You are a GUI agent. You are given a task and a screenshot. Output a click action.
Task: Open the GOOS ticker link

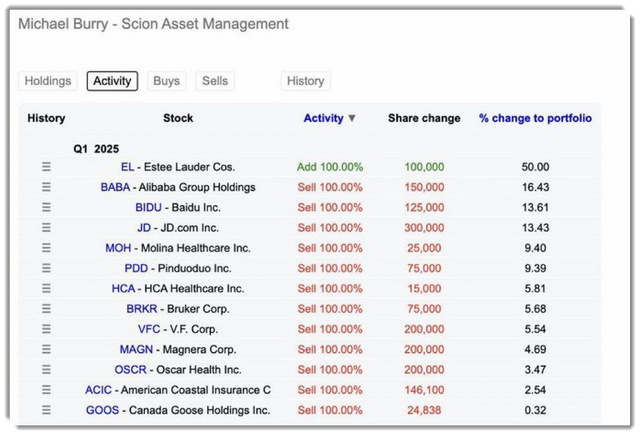pyautogui.click(x=102, y=410)
